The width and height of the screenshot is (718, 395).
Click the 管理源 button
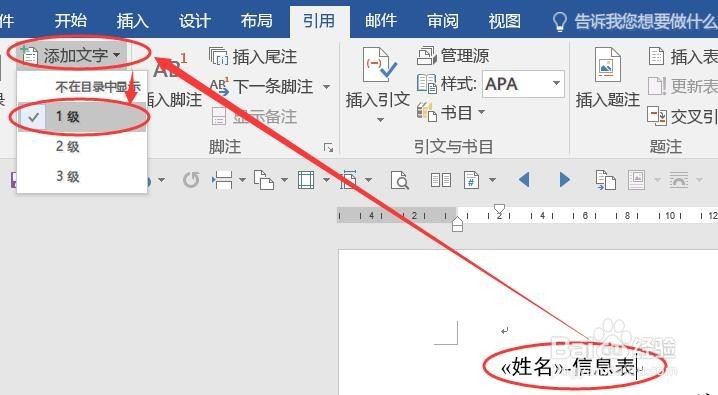click(453, 56)
